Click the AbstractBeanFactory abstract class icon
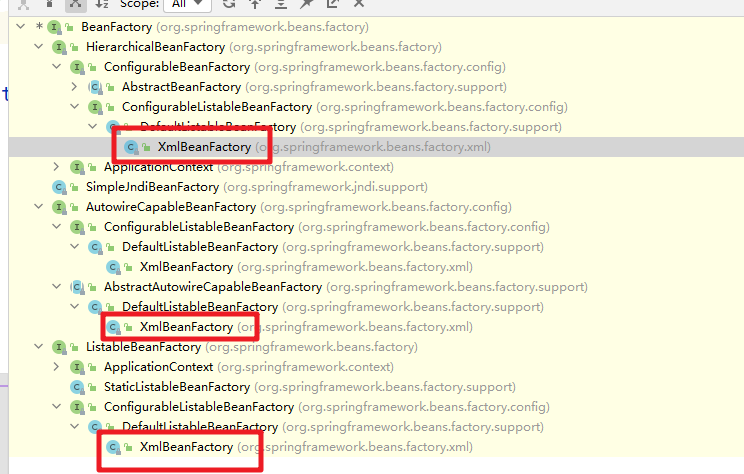The width and height of the screenshot is (744, 474). (x=95, y=87)
